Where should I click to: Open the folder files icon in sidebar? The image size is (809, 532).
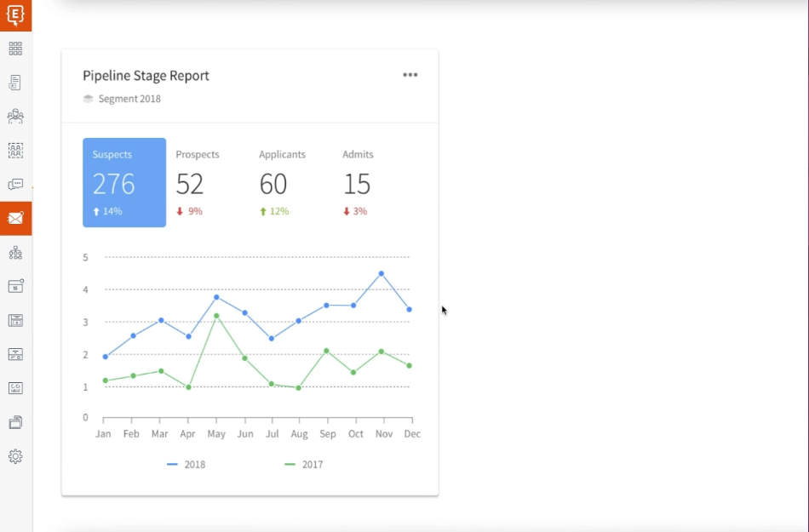(15, 422)
